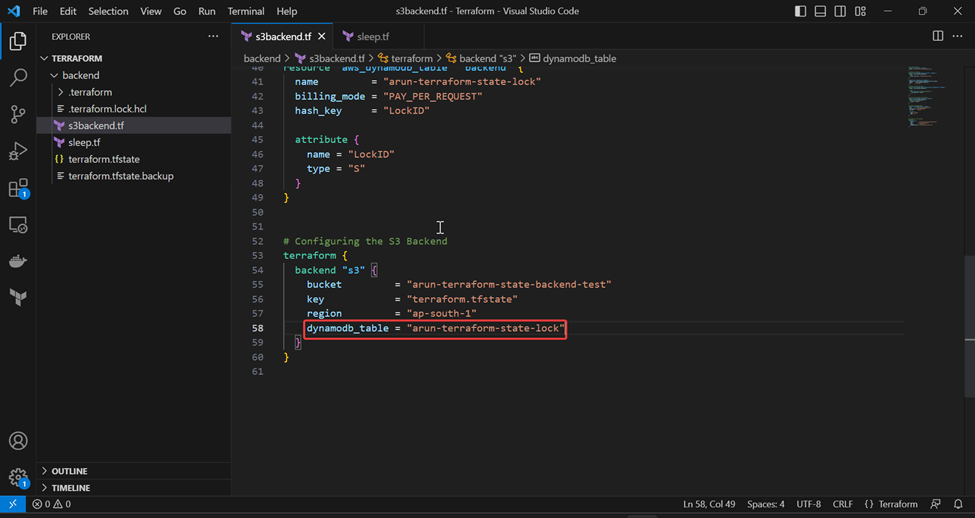The width and height of the screenshot is (975, 518).
Task: Open the Selection menu
Action: (x=108, y=11)
